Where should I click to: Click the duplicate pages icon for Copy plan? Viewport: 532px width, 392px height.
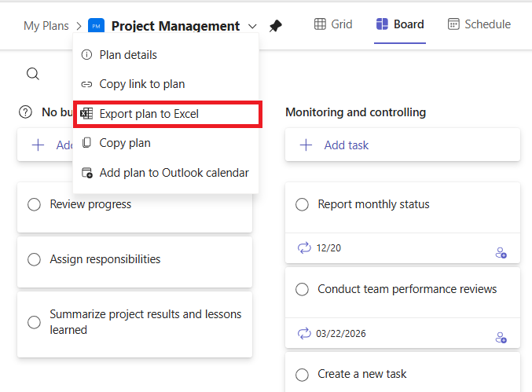(x=86, y=143)
